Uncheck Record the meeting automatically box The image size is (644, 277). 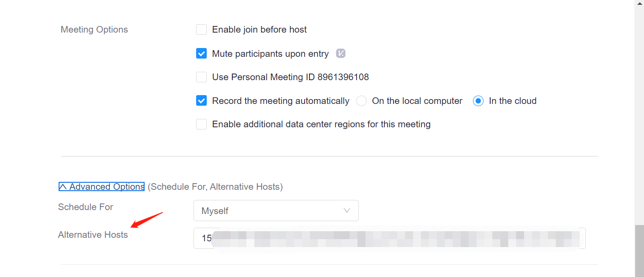click(201, 101)
